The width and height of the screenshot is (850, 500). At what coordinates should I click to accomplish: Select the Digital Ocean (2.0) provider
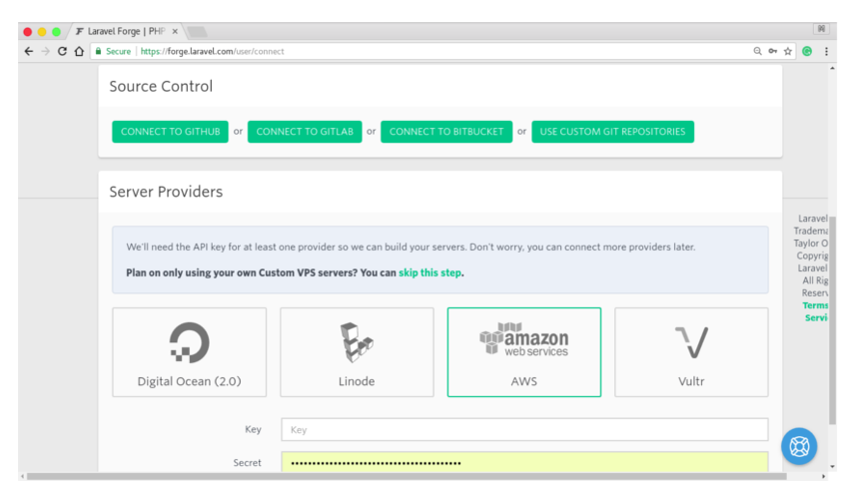189,351
